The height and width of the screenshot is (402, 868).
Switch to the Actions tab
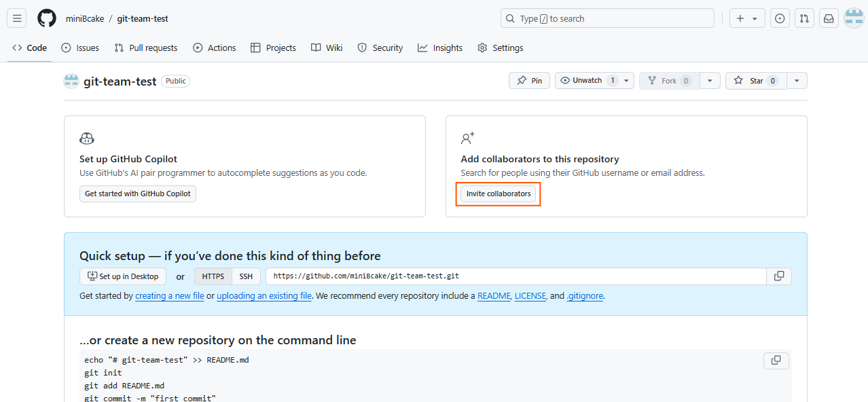click(215, 48)
